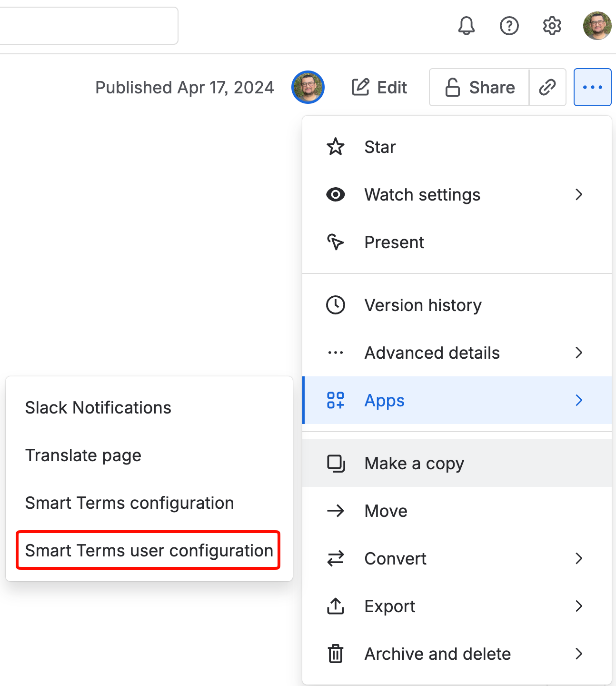Expand the Advanced details chevron

578,353
